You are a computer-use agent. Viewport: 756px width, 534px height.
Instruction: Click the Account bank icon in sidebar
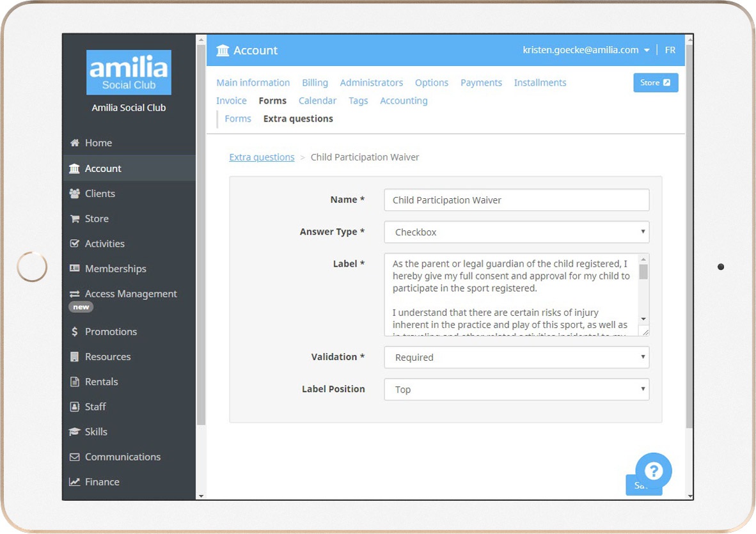coord(74,168)
